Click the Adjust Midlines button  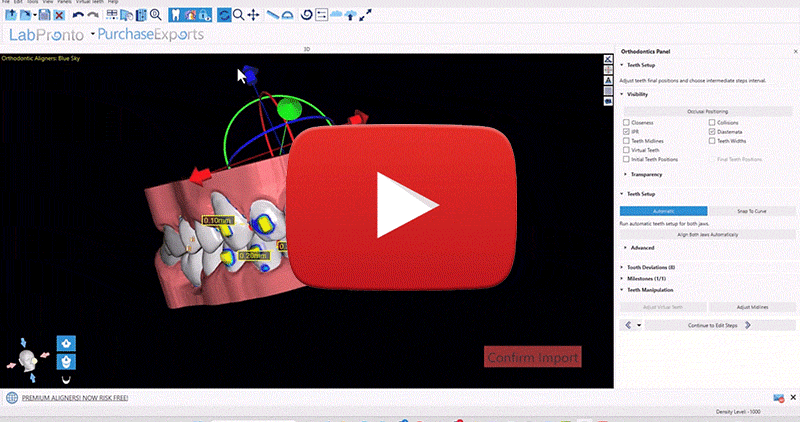pyautogui.click(x=752, y=307)
